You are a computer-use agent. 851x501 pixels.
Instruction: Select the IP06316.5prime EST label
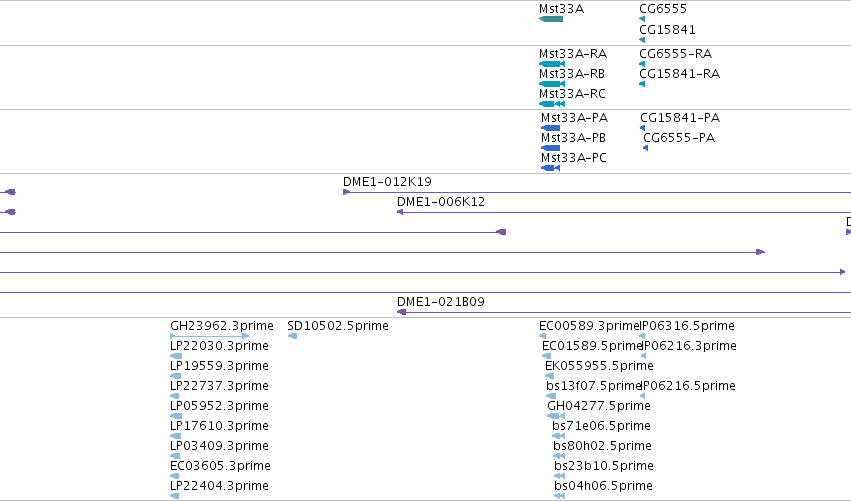tap(688, 326)
